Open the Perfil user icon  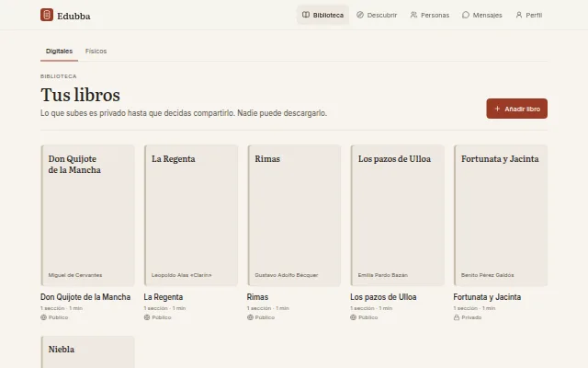click(x=518, y=15)
